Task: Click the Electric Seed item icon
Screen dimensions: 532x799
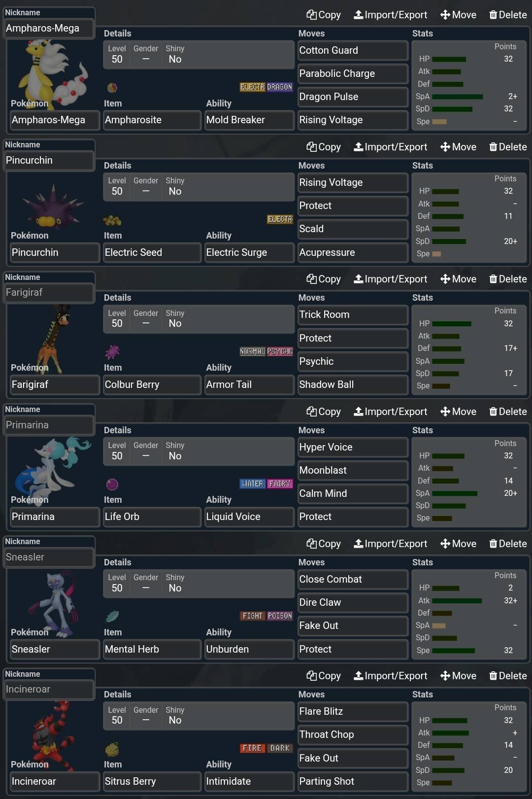Action: click(112, 220)
